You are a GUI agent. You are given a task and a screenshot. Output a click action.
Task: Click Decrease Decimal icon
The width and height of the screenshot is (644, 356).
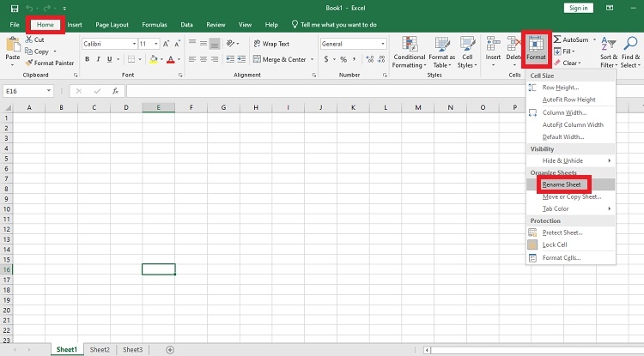(381, 59)
